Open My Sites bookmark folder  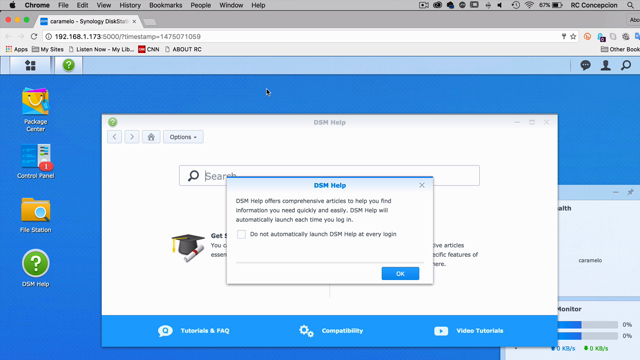tap(48, 49)
